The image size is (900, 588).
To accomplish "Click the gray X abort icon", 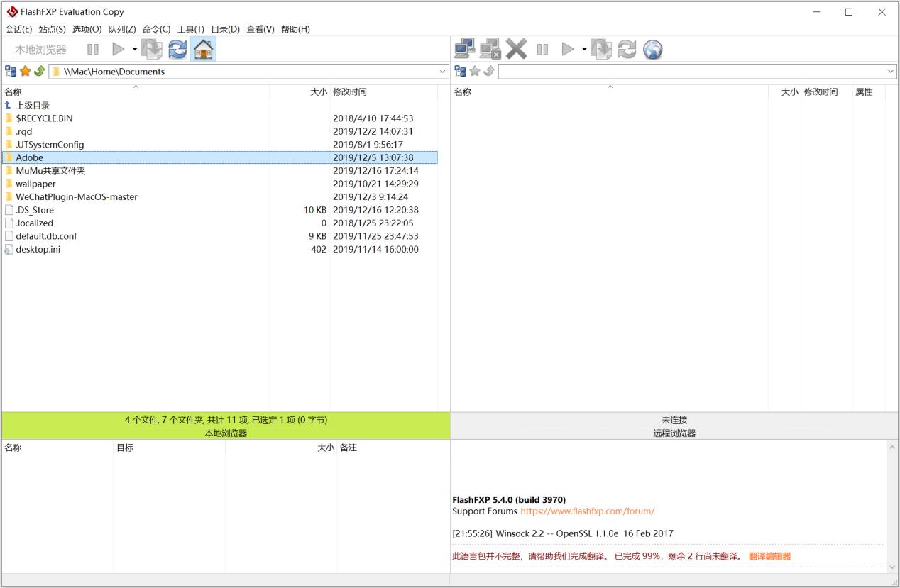I will click(516, 49).
